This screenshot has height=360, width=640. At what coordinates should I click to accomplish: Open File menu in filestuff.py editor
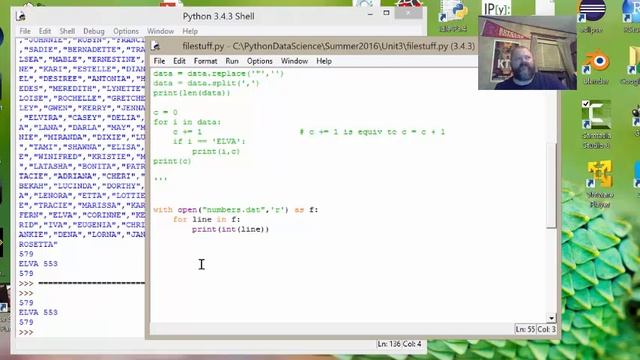click(159, 61)
